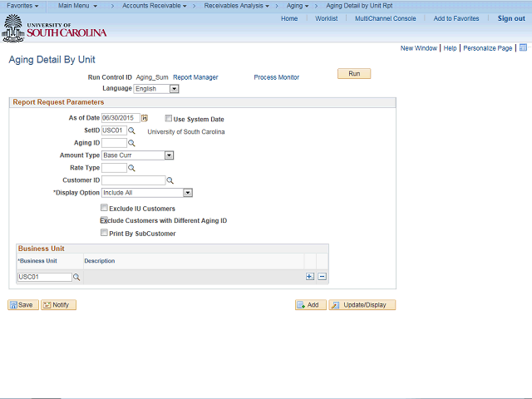
Task: Click the SetID input field
Action: coord(115,131)
